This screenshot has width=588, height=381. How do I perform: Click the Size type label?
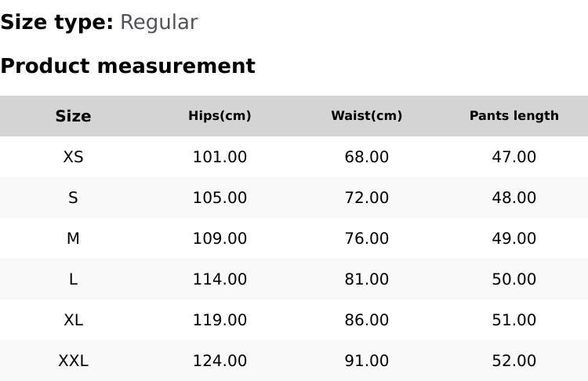56,22
